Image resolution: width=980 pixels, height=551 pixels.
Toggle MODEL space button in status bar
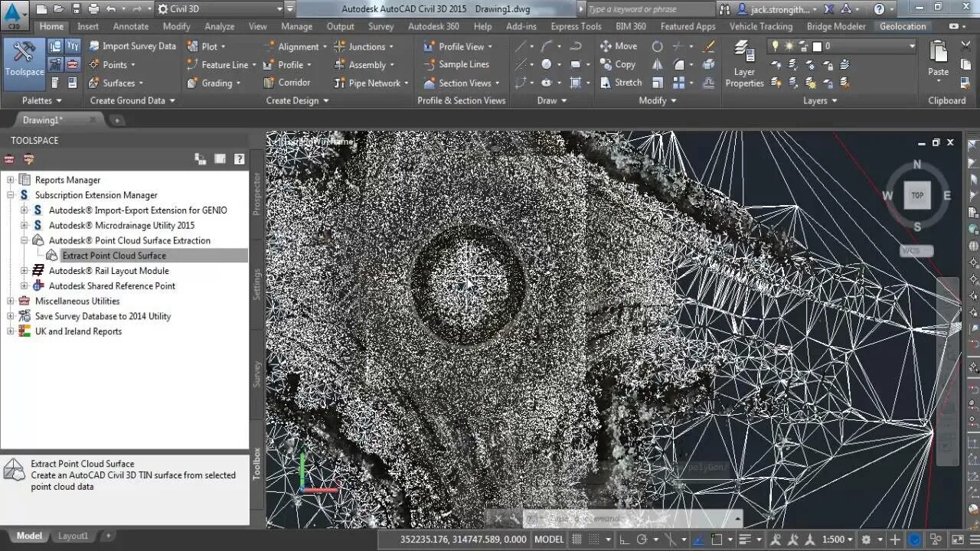549,539
